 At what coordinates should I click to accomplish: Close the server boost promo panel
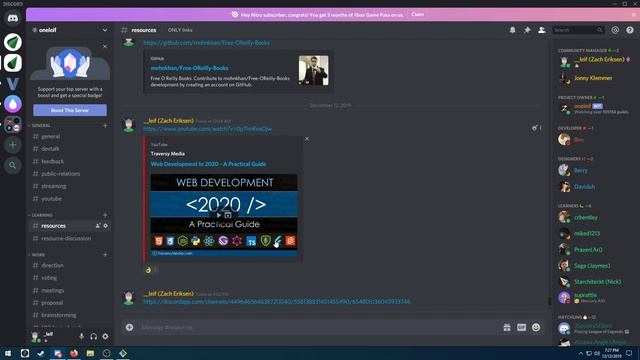click(105, 47)
